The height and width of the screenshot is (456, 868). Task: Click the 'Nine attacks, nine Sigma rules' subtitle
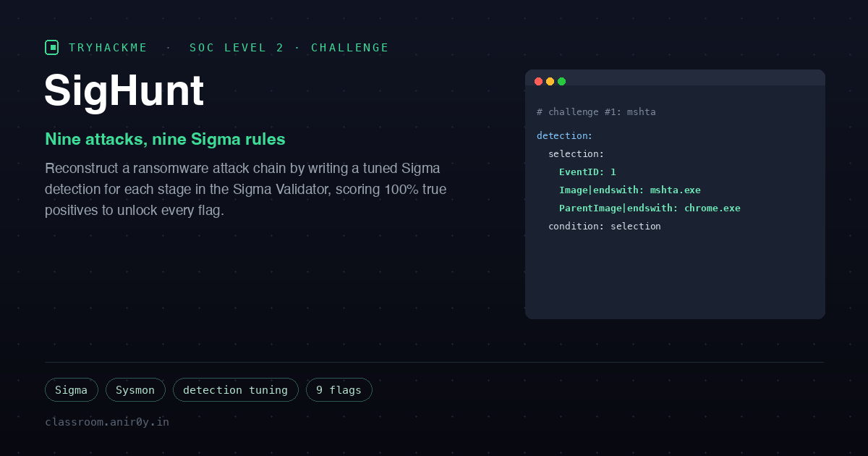165,139
